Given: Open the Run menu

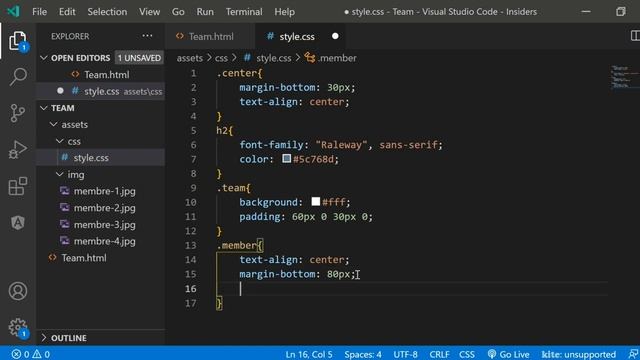Looking at the screenshot, I should [x=205, y=12].
